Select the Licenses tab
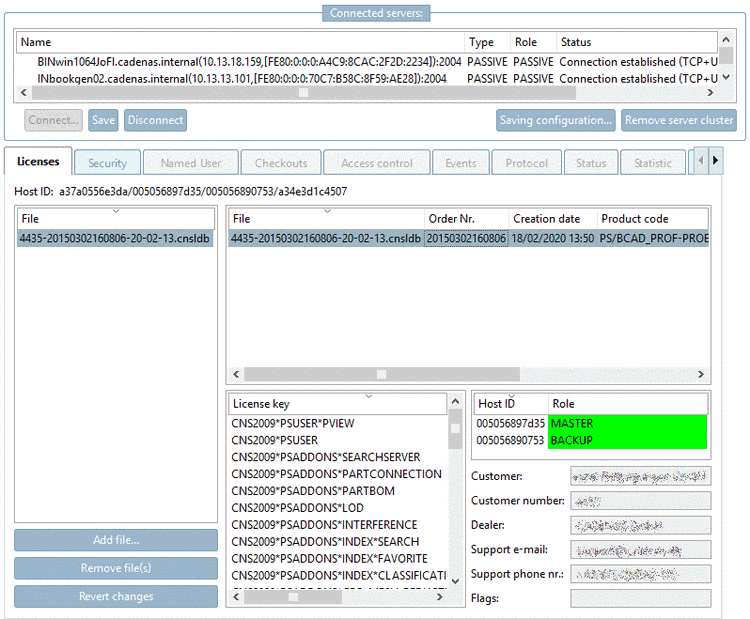 (38, 161)
